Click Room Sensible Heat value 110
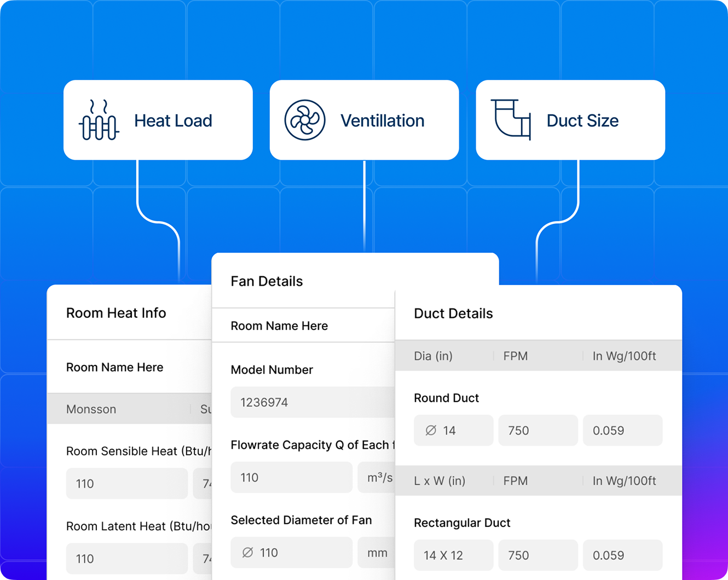This screenshot has height=580, width=728. coord(127,483)
